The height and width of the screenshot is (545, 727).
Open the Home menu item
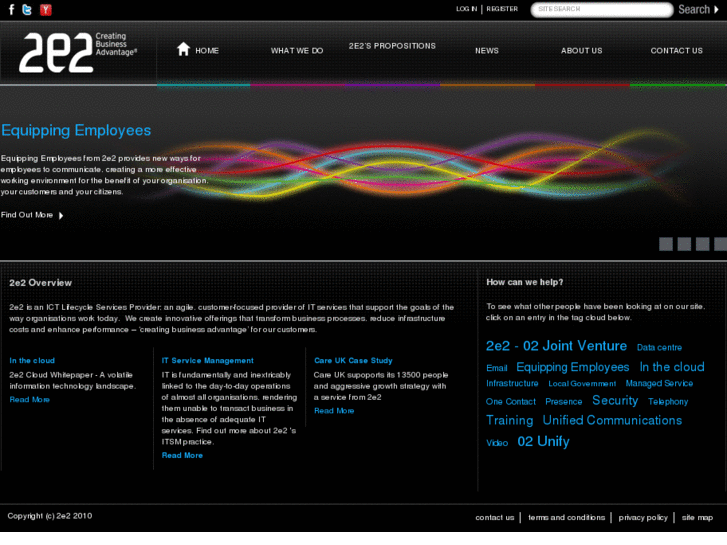[x=207, y=51]
